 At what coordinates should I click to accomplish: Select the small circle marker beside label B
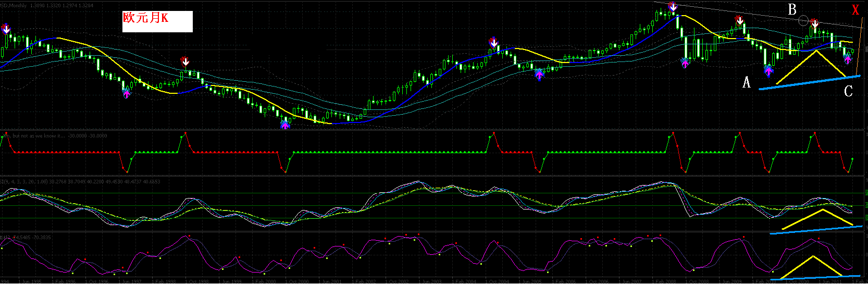point(803,21)
